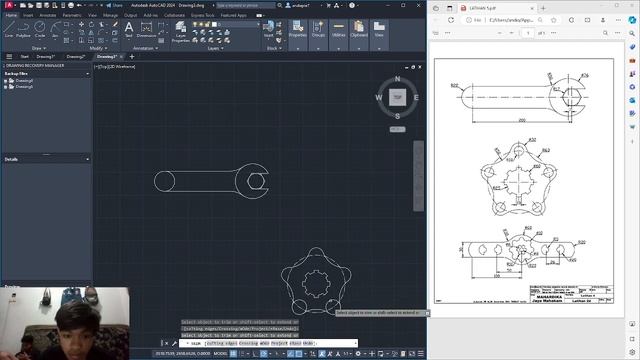
Task: Toggle snap mode in status bar
Action: [x=242, y=353]
